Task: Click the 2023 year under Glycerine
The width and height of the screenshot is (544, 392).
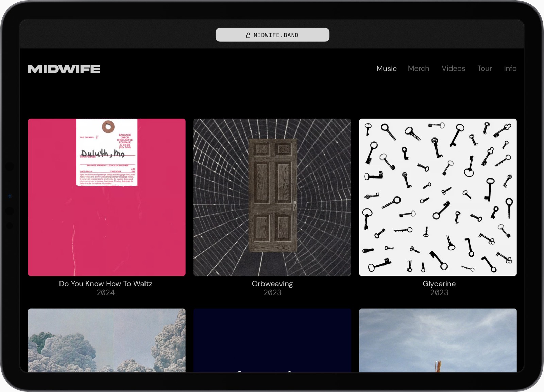Action: pos(439,292)
